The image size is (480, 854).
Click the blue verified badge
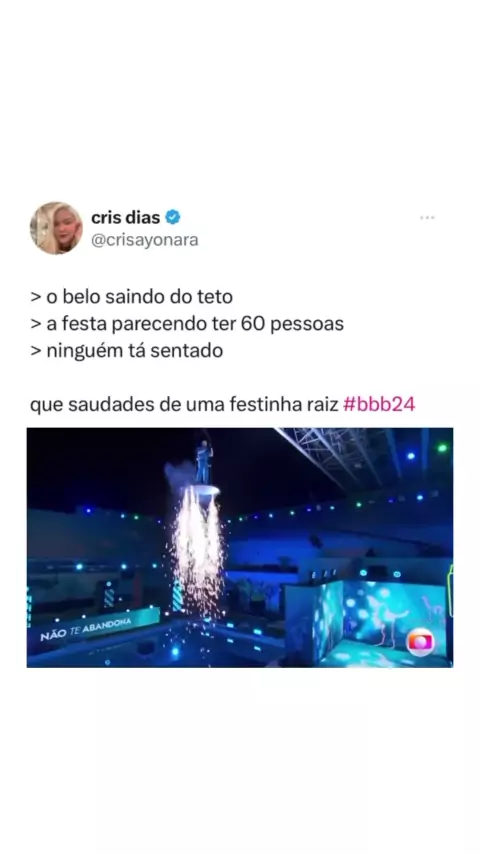[173, 217]
